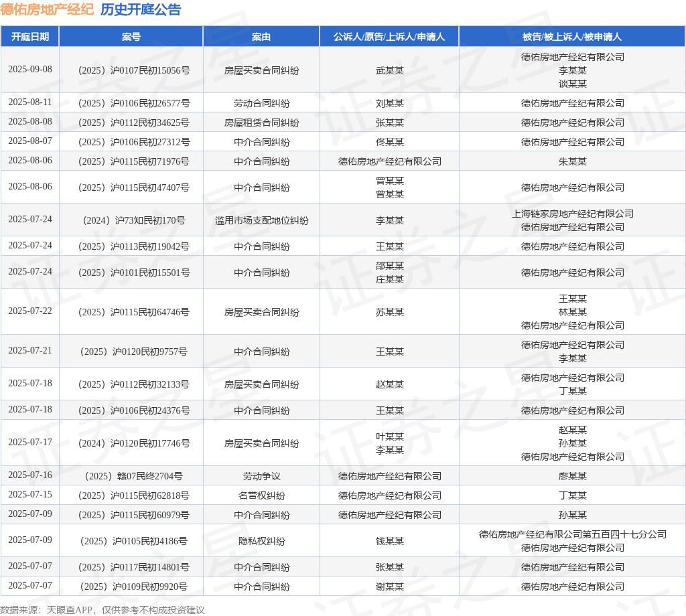Click plaintiff 谢某某
This screenshot has height=616, width=686.
point(389,587)
